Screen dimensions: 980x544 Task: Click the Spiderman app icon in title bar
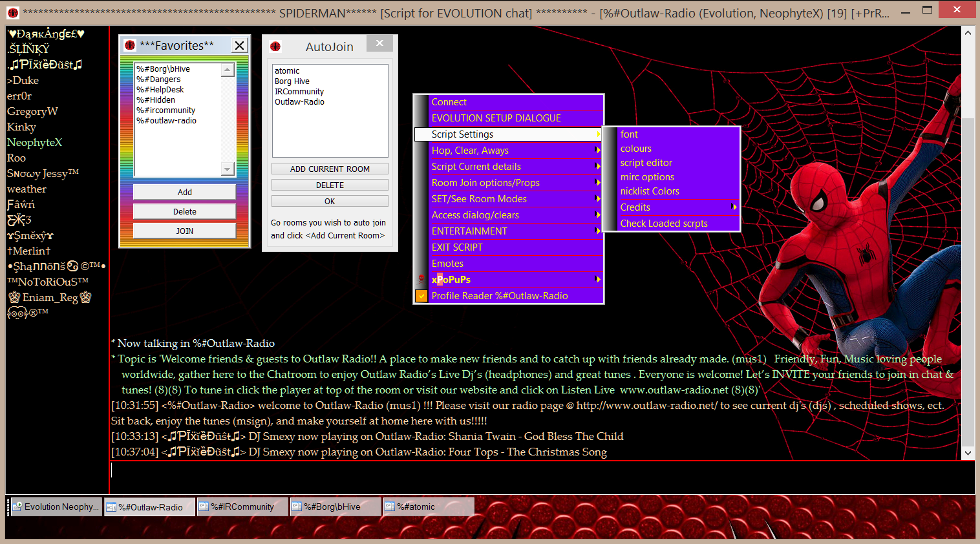tap(12, 13)
